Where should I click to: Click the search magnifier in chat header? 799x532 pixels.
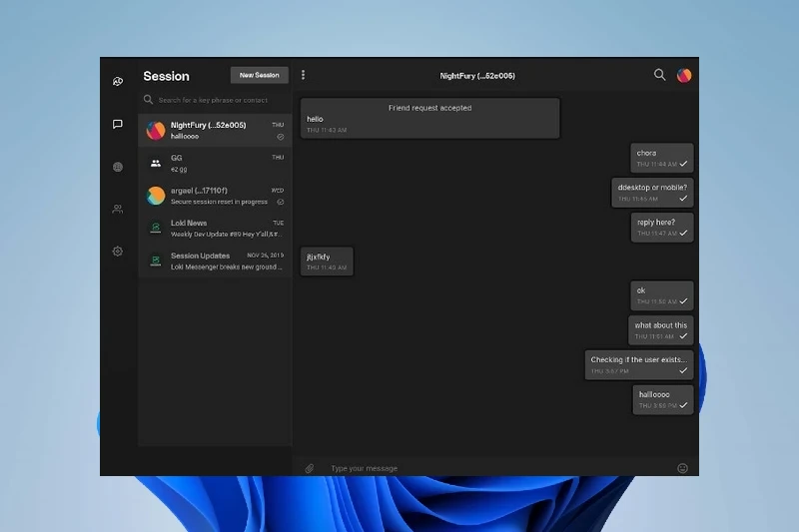tap(659, 75)
